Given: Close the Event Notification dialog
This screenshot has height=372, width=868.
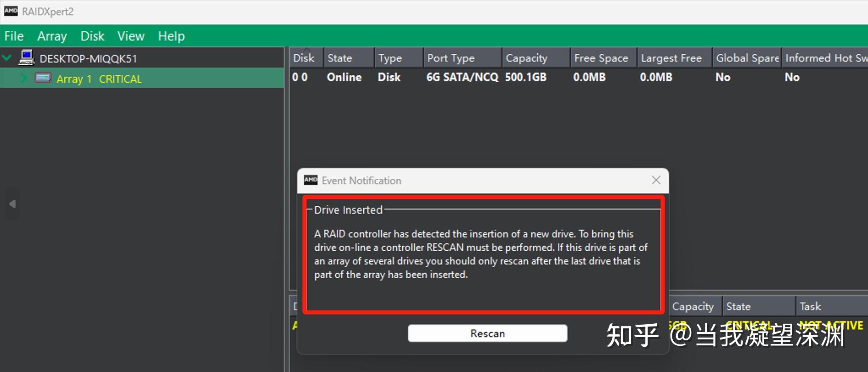Looking at the screenshot, I should (x=656, y=180).
